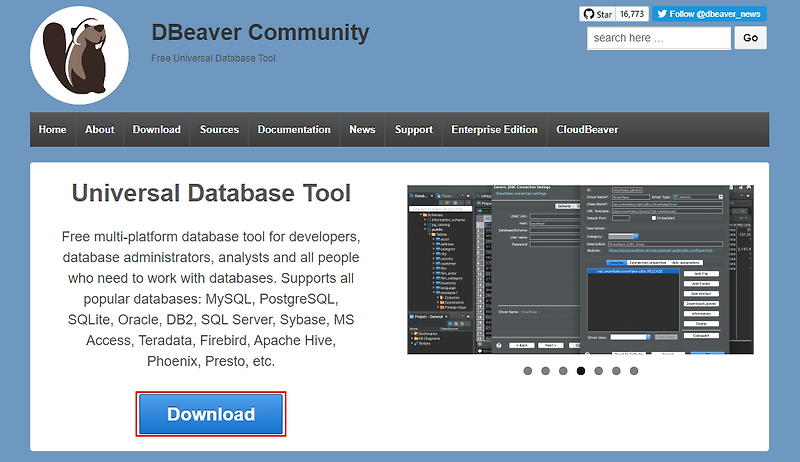Viewport: 800px width, 462px height.
Task: Select the seventh slideshow dot
Action: coord(634,371)
